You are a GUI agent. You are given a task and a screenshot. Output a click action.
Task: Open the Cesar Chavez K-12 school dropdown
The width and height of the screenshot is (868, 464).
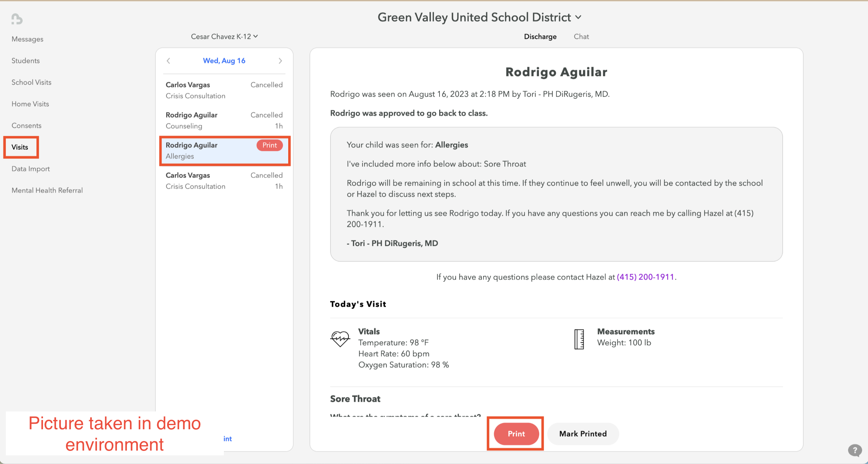[x=224, y=36]
